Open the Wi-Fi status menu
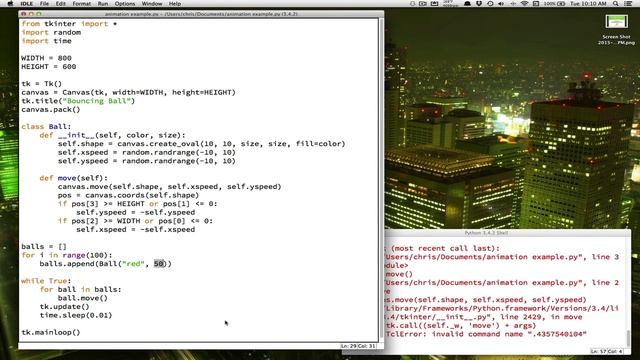640x360 pixels. tap(524, 3)
